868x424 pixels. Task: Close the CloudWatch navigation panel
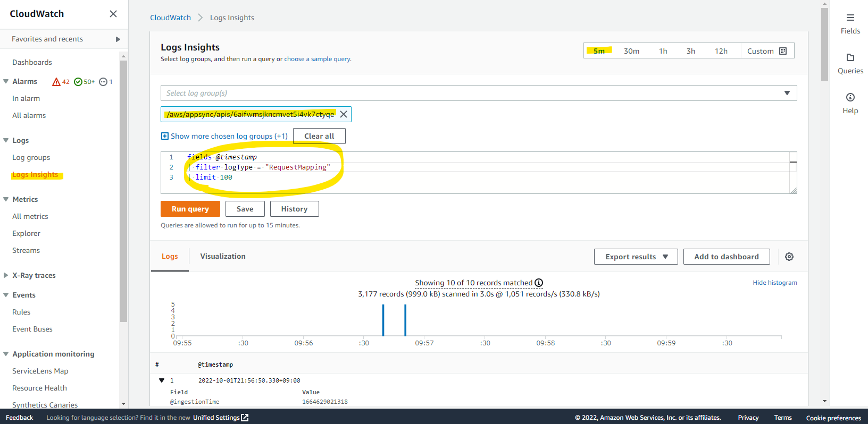tap(113, 14)
